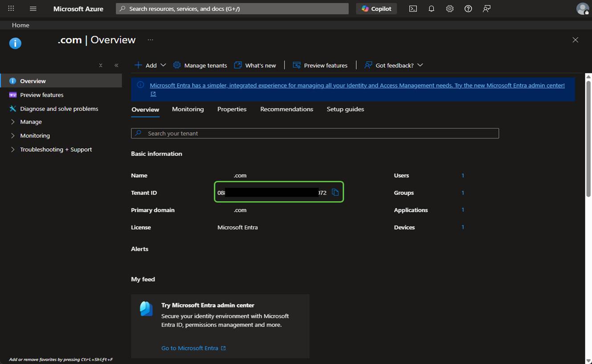
Task: Open portal settings gear
Action: pyautogui.click(x=449, y=9)
